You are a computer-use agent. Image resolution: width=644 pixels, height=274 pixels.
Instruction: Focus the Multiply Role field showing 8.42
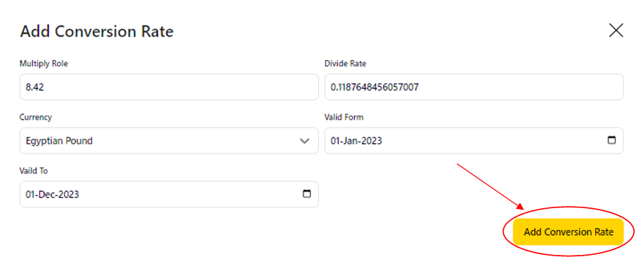point(169,87)
